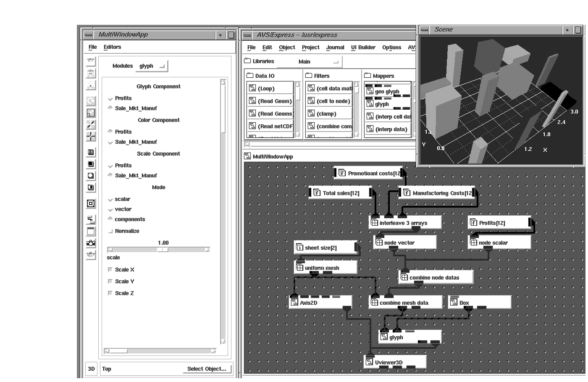Click the scale slider handle
Image resolution: width=588 pixels, height=382 pixels.
point(163,250)
